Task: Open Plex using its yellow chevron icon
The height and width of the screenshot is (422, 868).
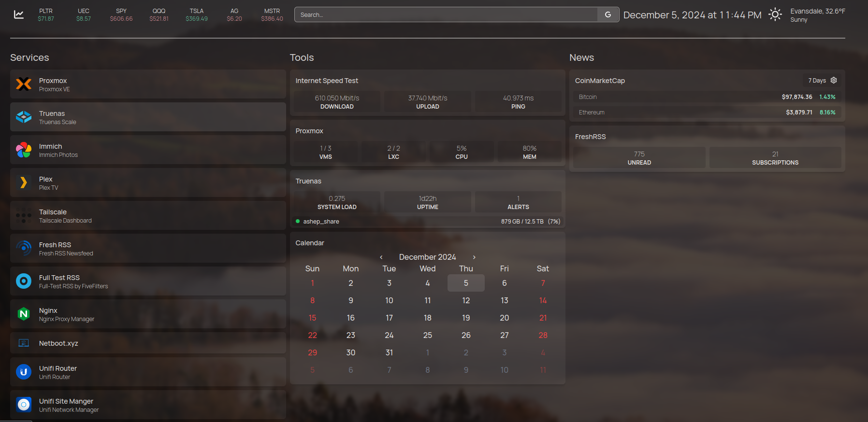Action: coord(23,183)
